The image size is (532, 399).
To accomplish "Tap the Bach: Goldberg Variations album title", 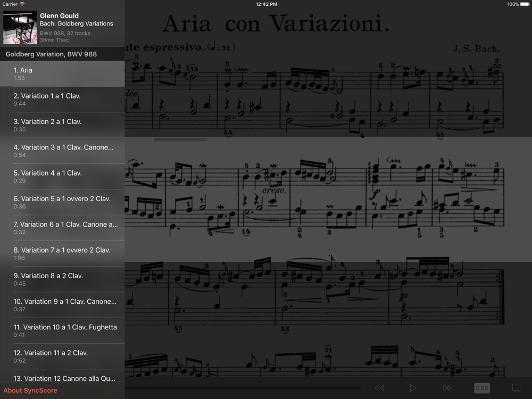I will 76,24.
